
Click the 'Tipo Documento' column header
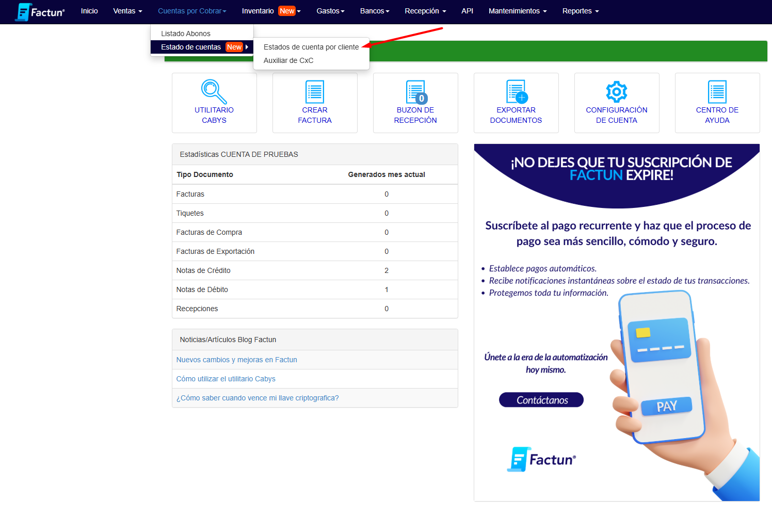click(x=204, y=174)
